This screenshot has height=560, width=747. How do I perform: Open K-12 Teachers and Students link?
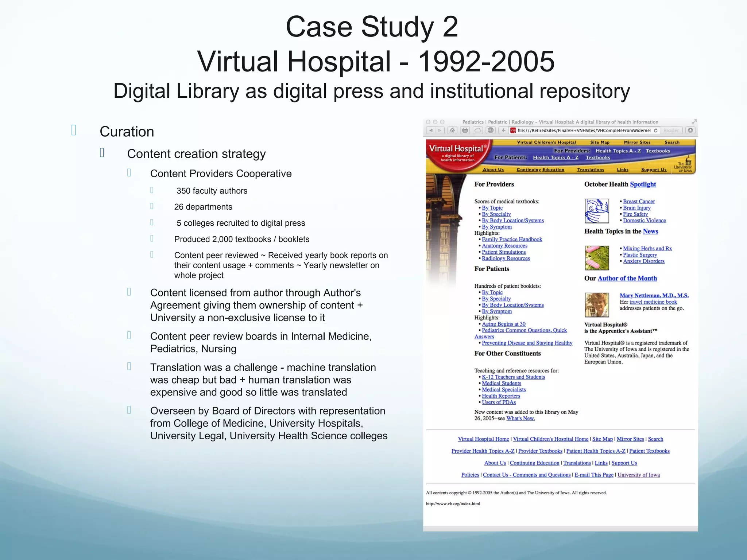pyautogui.click(x=513, y=377)
